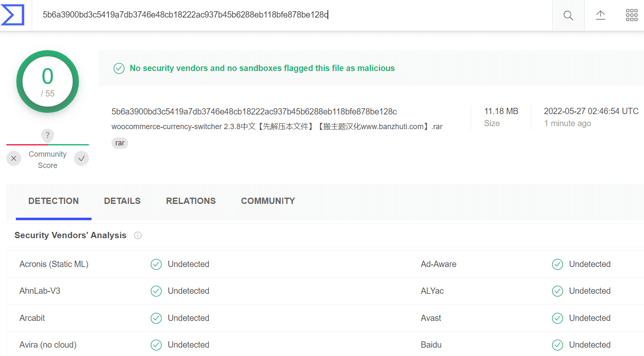
Task: Open the VirusTotal home logo
Action: click(13, 15)
